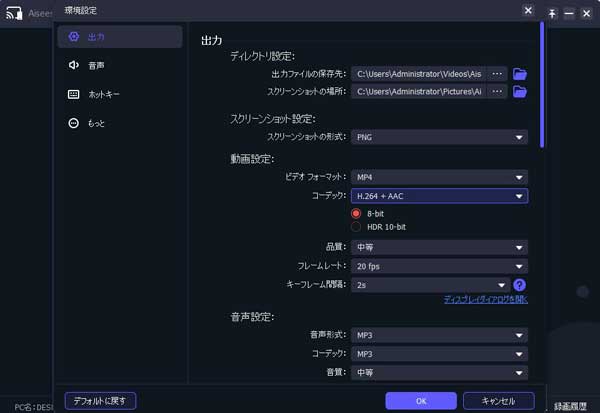The width and height of the screenshot is (600, 413).
Task: Click the help icon beside keyframe interval
Action: (x=519, y=285)
